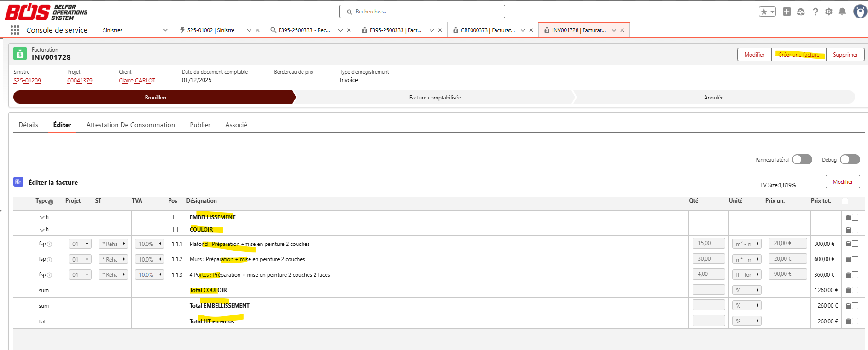
Task: Open Unité dropdown on Plafond row
Action: click(747, 244)
